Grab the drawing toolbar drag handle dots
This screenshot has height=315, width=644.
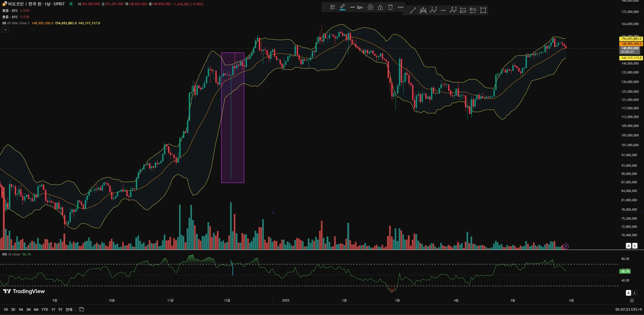[x=324, y=7]
